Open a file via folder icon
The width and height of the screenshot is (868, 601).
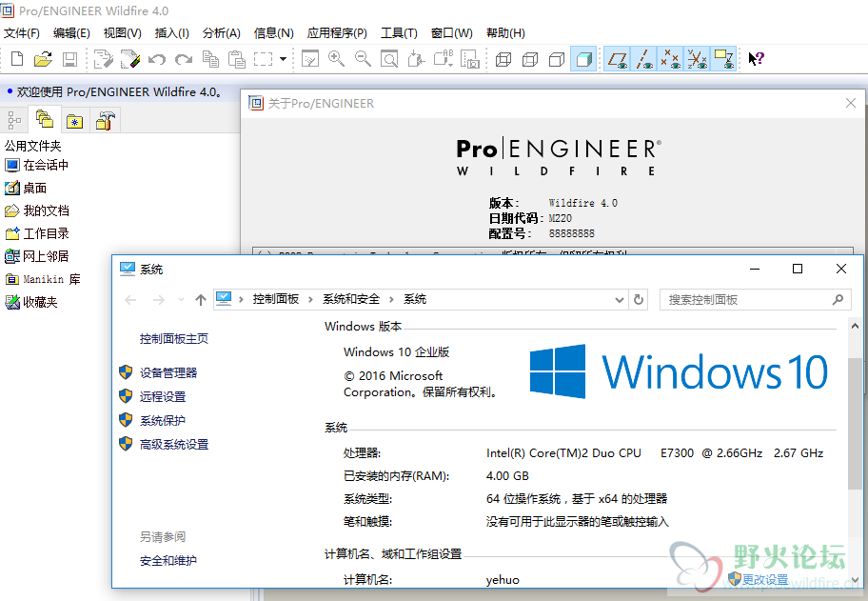(x=43, y=59)
